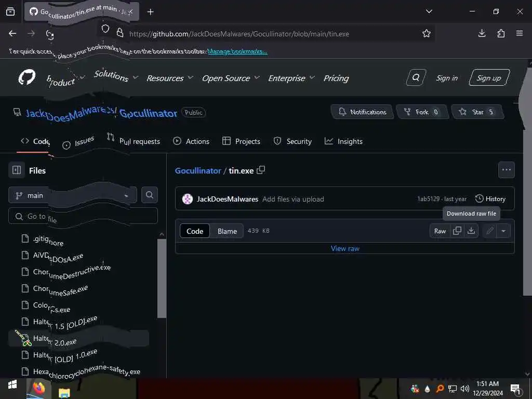Fork the Gocullinator repository
The width and height of the screenshot is (532, 399).
click(x=422, y=112)
